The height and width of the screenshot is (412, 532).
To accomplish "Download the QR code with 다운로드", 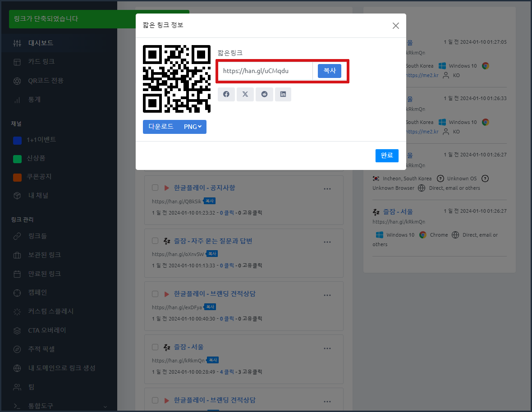I will click(x=161, y=127).
